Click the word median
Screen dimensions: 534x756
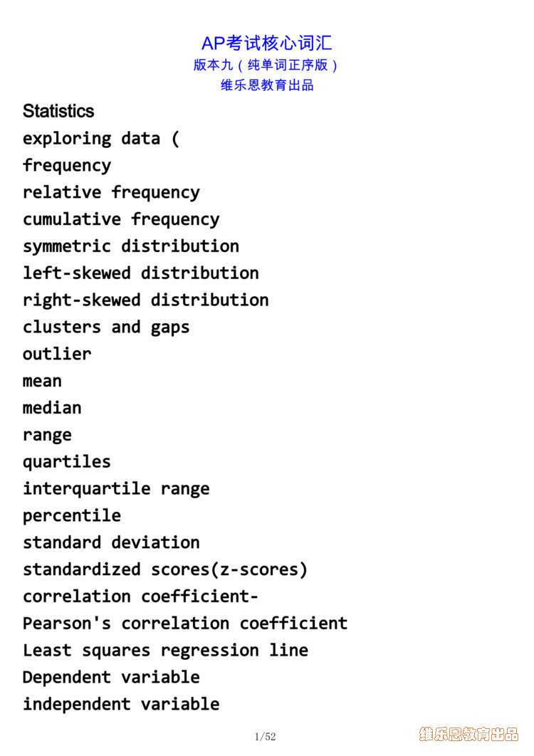pos(52,408)
